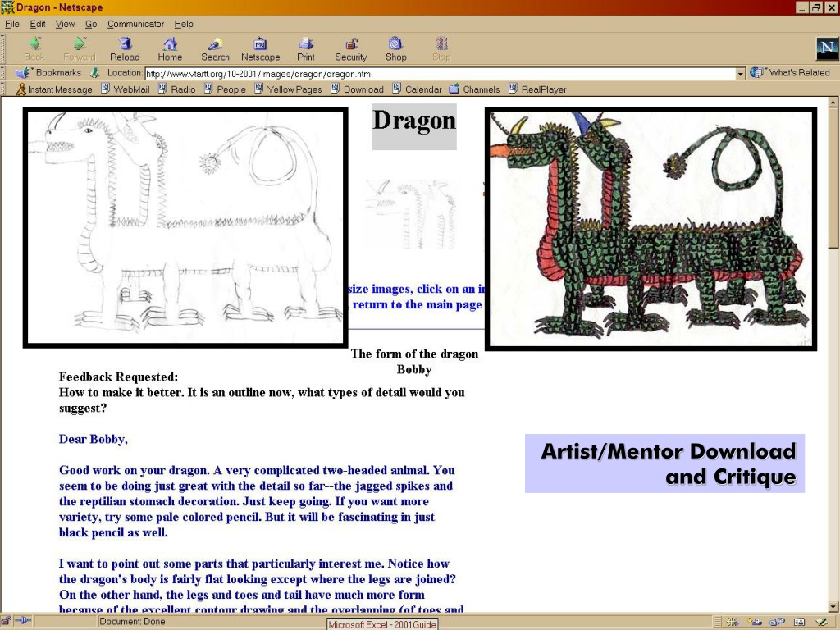Click the colored green dragon drawing
The height and width of the screenshot is (630, 840).
(x=651, y=229)
